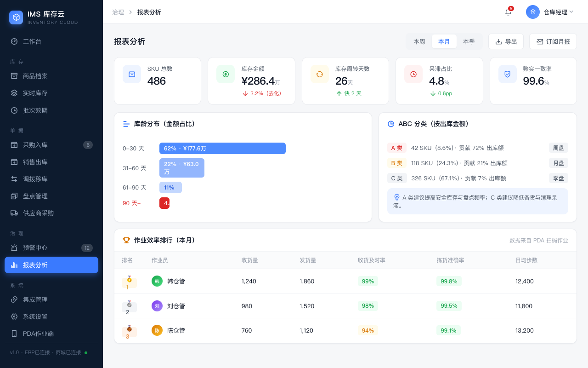Click 陈仓管's orange avatar

pos(157,330)
